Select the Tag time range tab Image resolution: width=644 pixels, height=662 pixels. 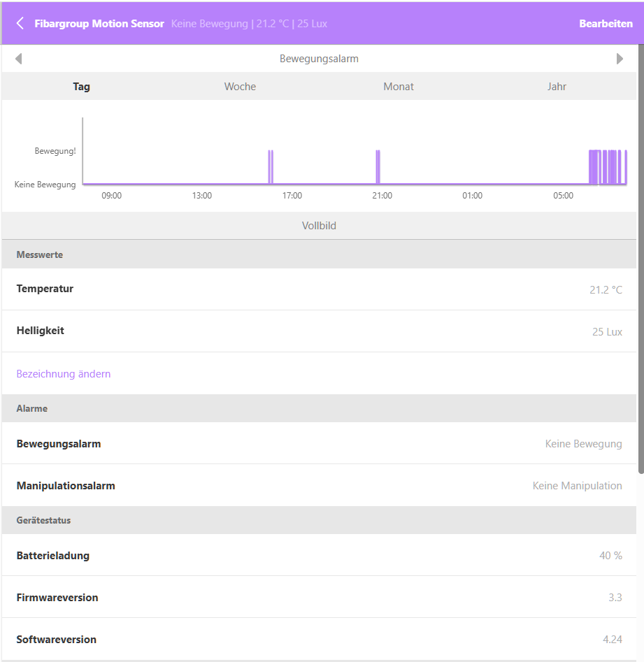click(82, 87)
